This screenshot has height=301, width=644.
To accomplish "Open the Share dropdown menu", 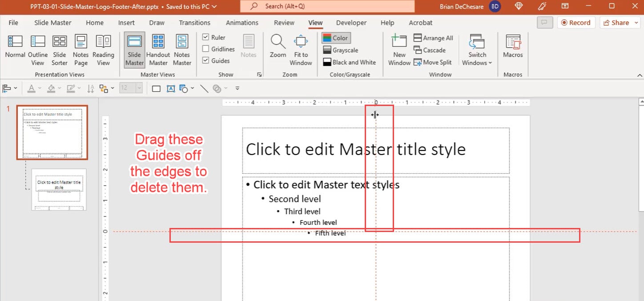I will point(618,23).
